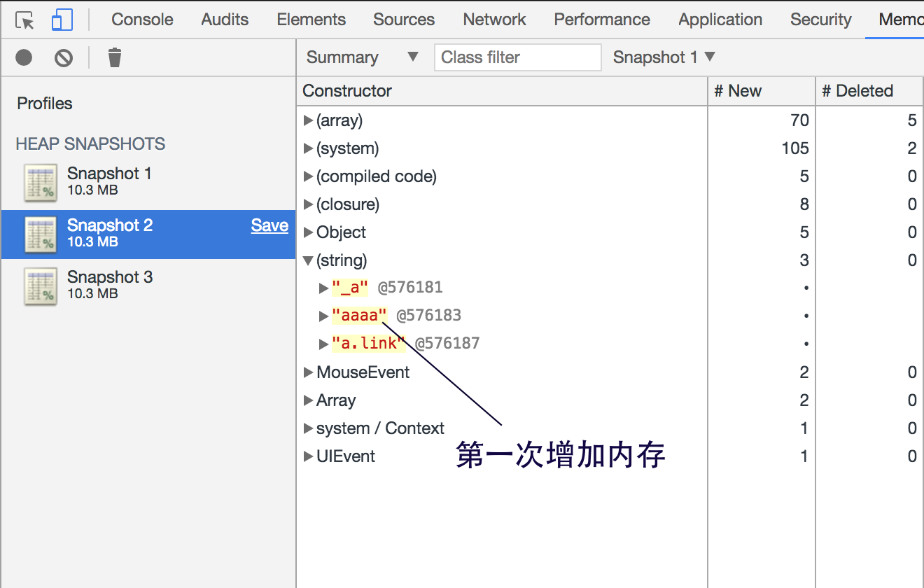Click the Snapshot 1 profile icon

(41, 183)
